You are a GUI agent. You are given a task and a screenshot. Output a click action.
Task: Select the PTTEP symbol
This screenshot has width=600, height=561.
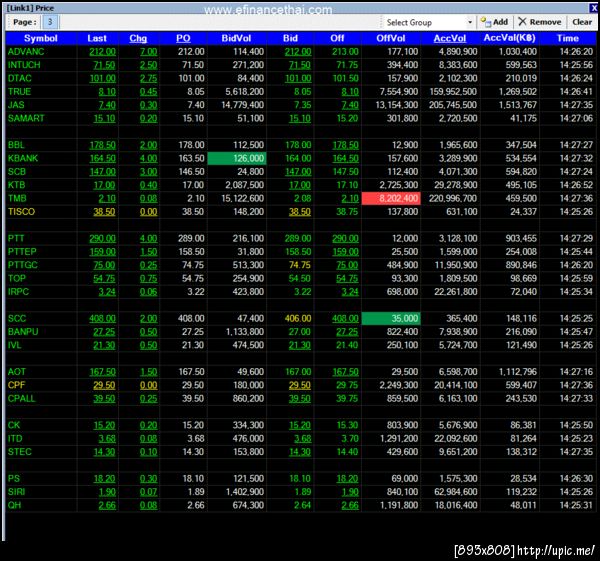pyautogui.click(x=22, y=252)
